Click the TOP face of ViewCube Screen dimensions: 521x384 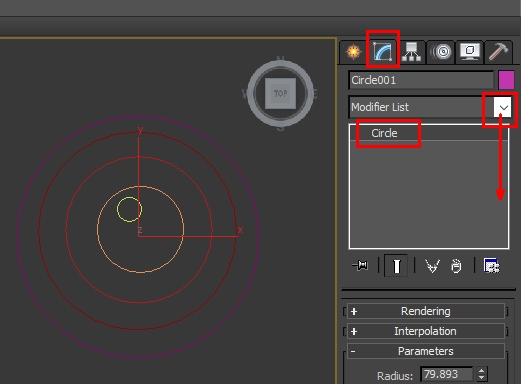pyautogui.click(x=280, y=93)
